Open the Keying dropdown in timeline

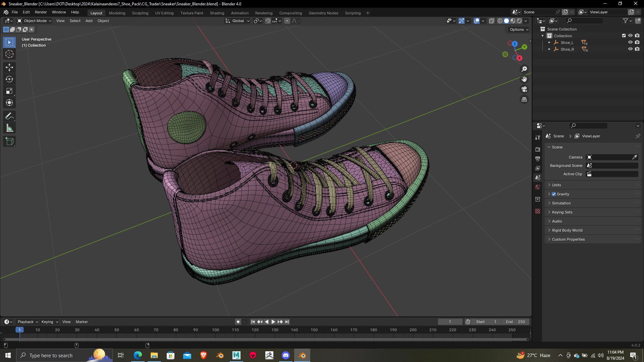click(50, 322)
